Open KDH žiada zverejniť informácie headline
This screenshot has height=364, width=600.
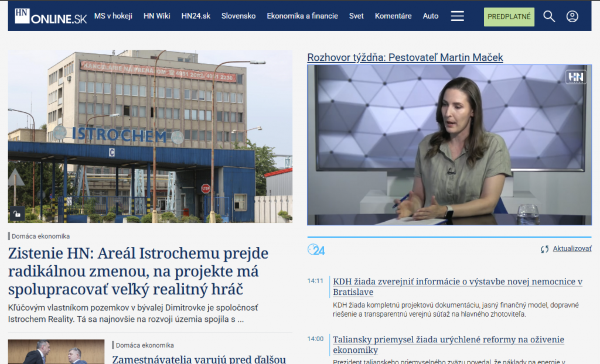[458, 287]
